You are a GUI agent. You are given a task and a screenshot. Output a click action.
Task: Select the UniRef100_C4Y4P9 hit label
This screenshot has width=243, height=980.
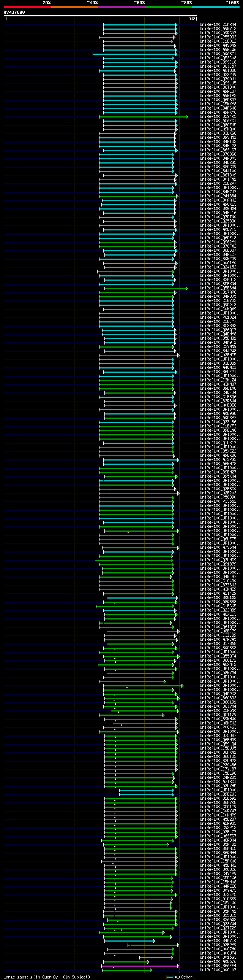pyautogui.click(x=218, y=874)
